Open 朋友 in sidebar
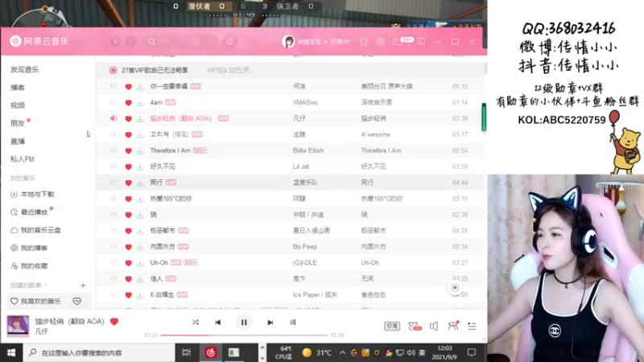 18,123
